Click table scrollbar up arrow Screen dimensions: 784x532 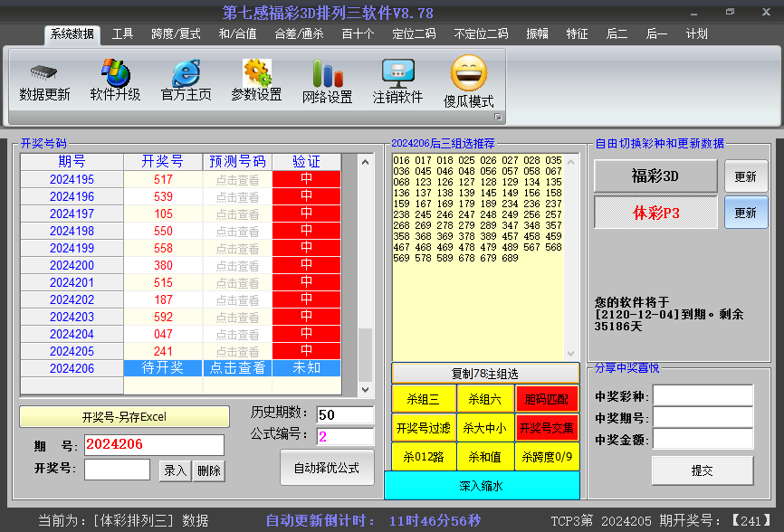pyautogui.click(x=366, y=162)
